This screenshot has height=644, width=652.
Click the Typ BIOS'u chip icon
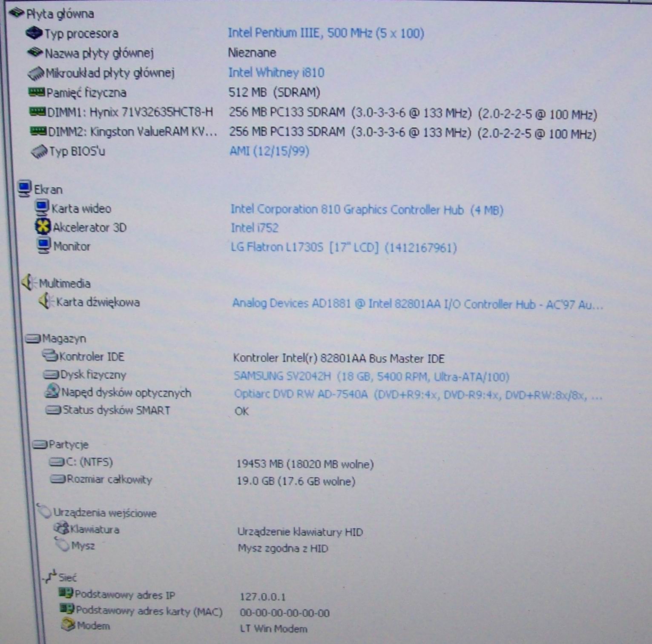(x=39, y=152)
